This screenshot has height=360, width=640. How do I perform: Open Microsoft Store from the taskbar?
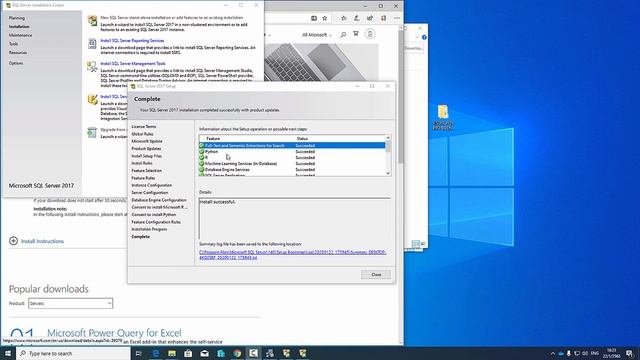coord(188,353)
